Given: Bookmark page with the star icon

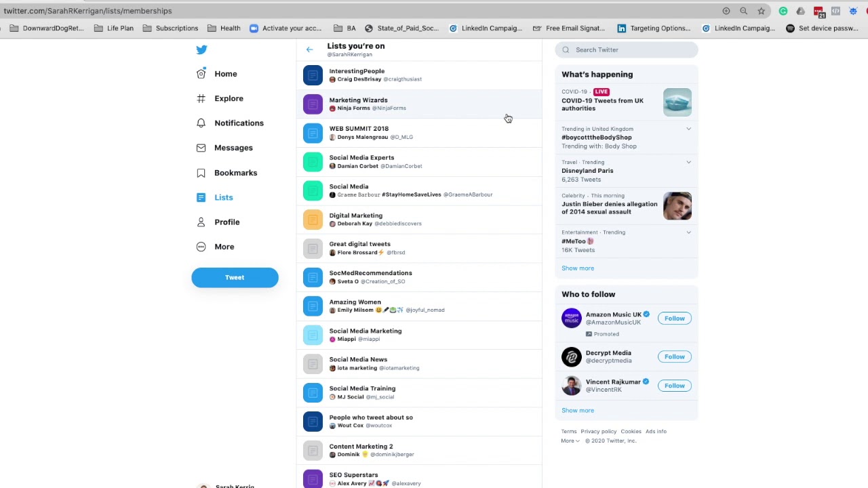Looking at the screenshot, I should [x=761, y=11].
